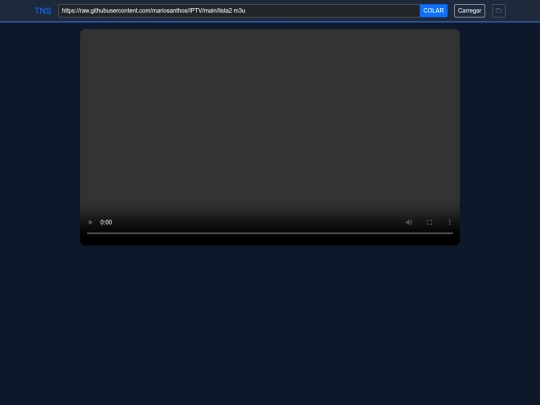Click the video player area
This screenshot has width=540, height=405.
[x=270, y=137]
